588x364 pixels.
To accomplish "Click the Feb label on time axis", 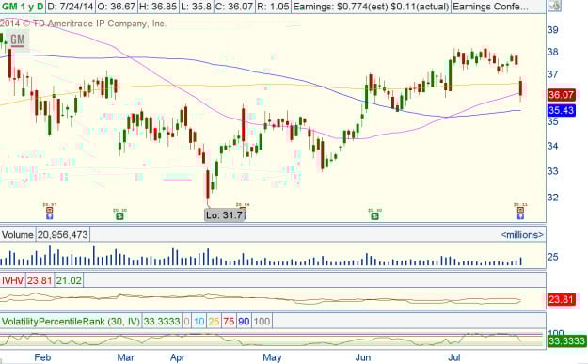I will (42, 357).
